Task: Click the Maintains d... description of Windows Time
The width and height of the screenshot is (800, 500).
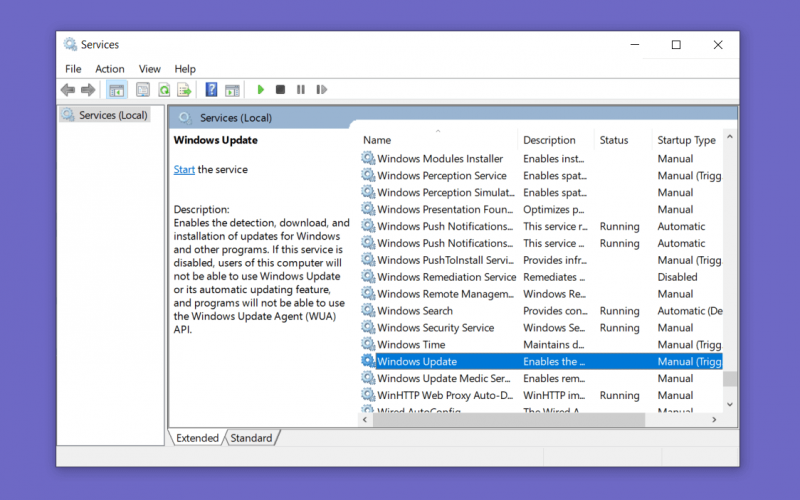Action: 554,344
